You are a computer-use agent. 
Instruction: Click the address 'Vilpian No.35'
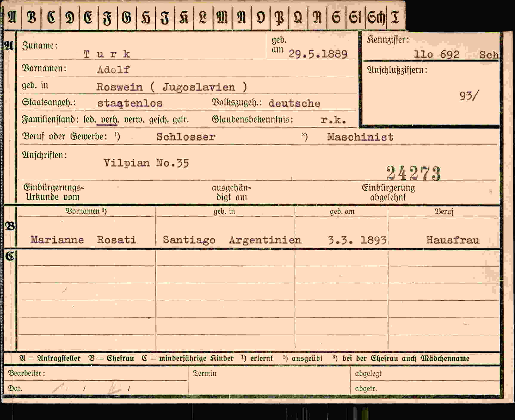(x=146, y=163)
